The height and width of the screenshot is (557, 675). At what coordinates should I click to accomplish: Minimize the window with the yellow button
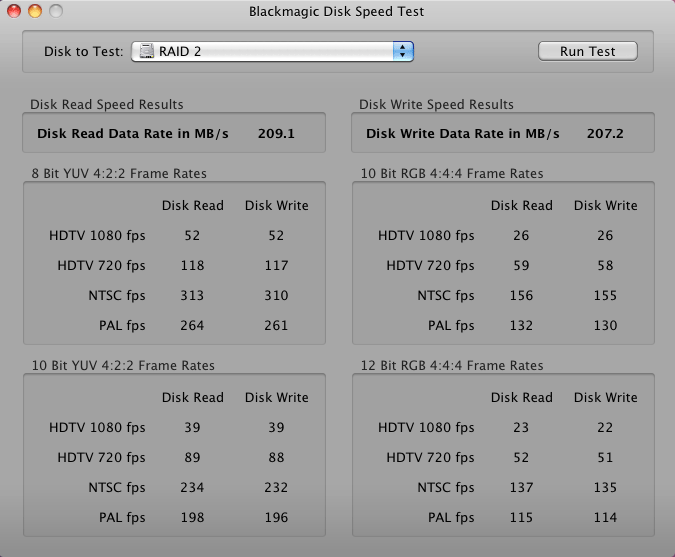(35, 11)
